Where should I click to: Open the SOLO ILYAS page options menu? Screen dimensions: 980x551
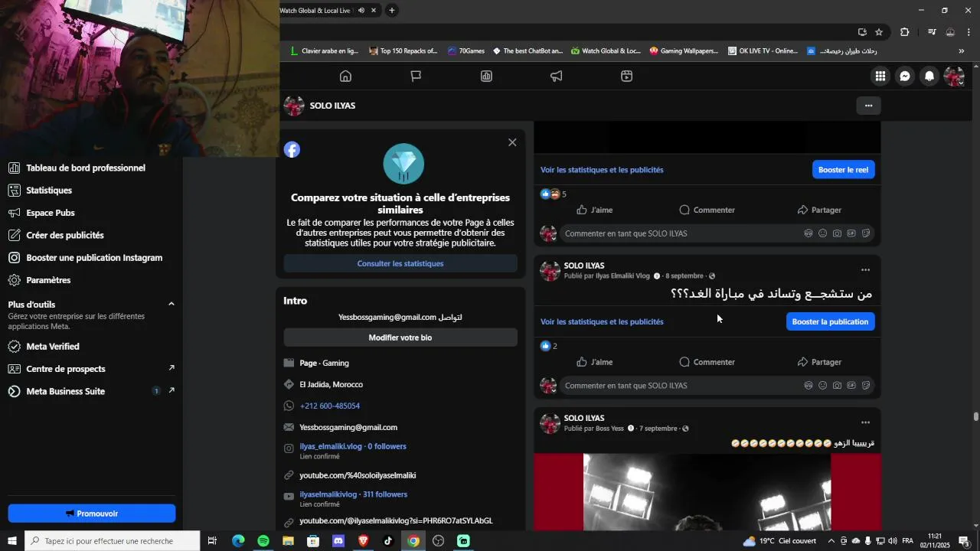[x=868, y=106]
